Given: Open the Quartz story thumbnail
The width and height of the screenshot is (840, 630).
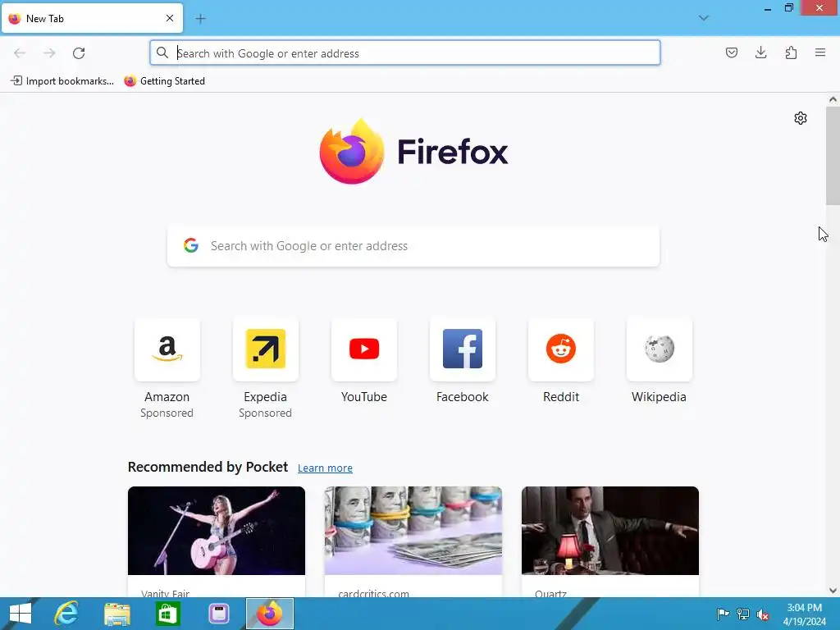Looking at the screenshot, I should click(610, 531).
